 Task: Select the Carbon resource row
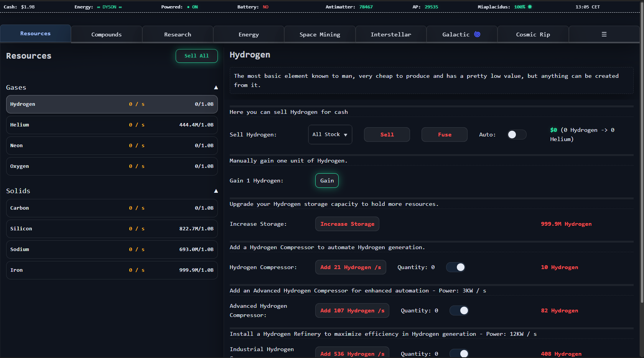click(x=112, y=208)
